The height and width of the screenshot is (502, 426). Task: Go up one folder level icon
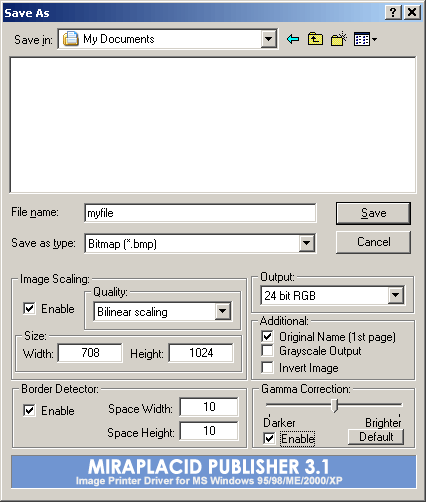coord(315,39)
